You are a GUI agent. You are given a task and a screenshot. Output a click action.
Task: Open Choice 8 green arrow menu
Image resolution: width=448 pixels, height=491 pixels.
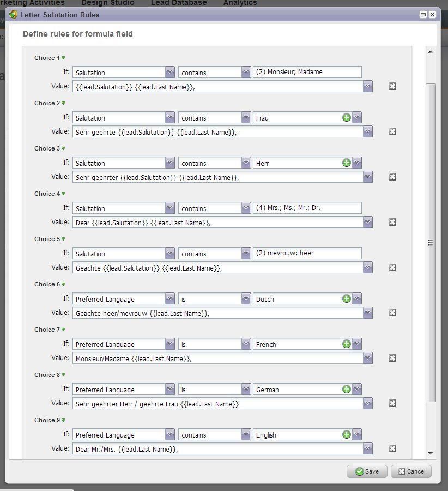[x=64, y=375]
